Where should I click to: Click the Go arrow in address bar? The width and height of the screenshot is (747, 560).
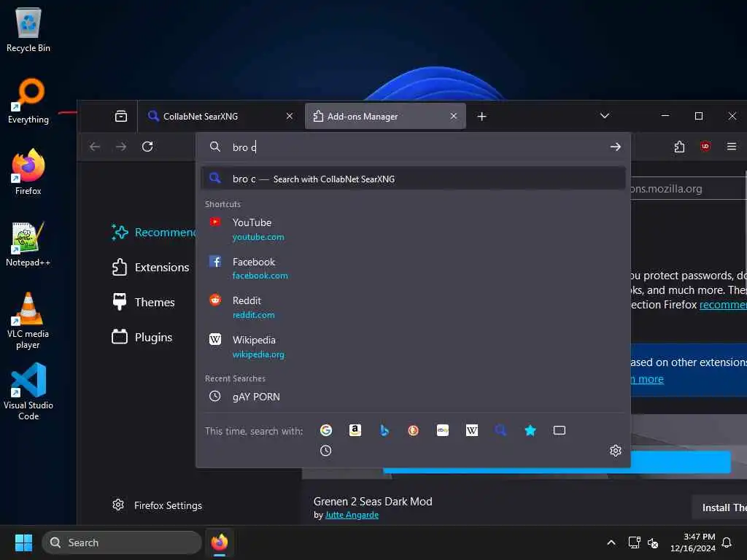pyautogui.click(x=616, y=147)
